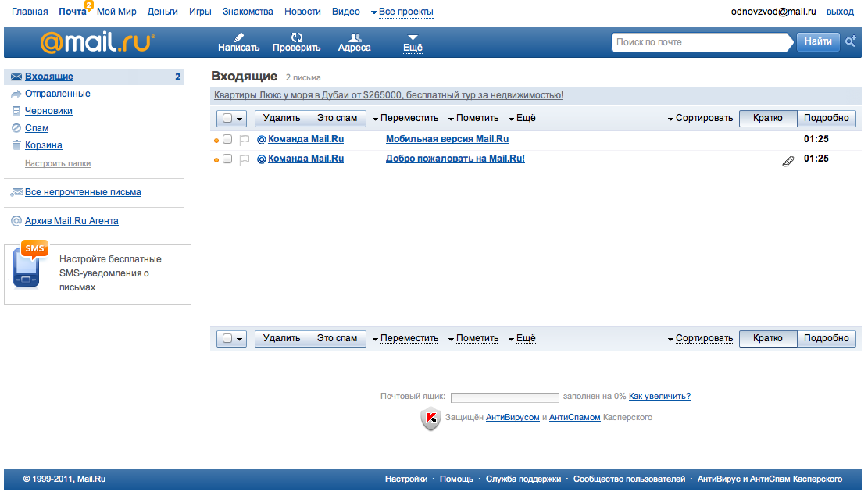This screenshot has height=499, width=868.
Task: Click the Mail.Ru Agent archive @ icon
Action: 16,221
